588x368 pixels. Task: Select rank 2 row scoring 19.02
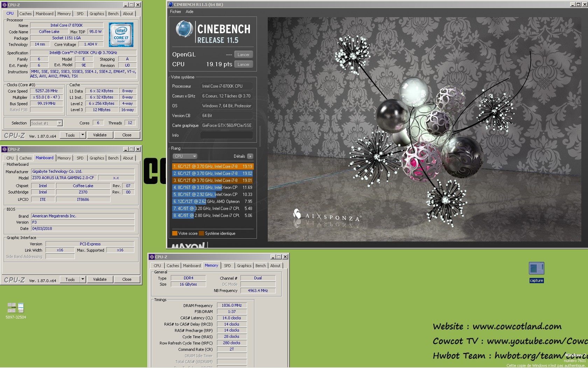point(213,173)
